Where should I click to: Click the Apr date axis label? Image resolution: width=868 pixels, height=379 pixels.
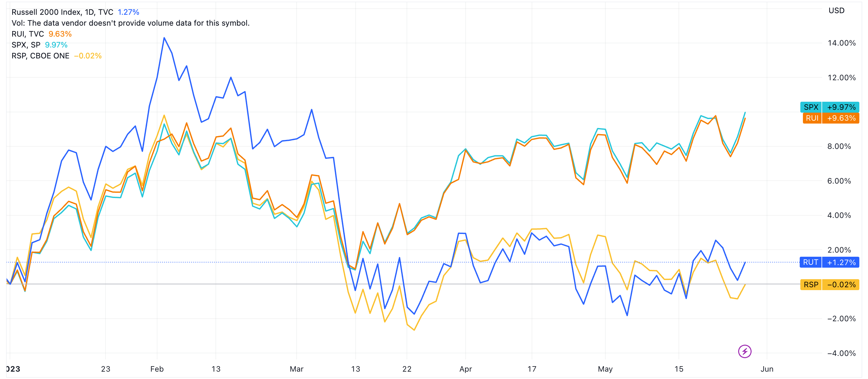(465, 369)
